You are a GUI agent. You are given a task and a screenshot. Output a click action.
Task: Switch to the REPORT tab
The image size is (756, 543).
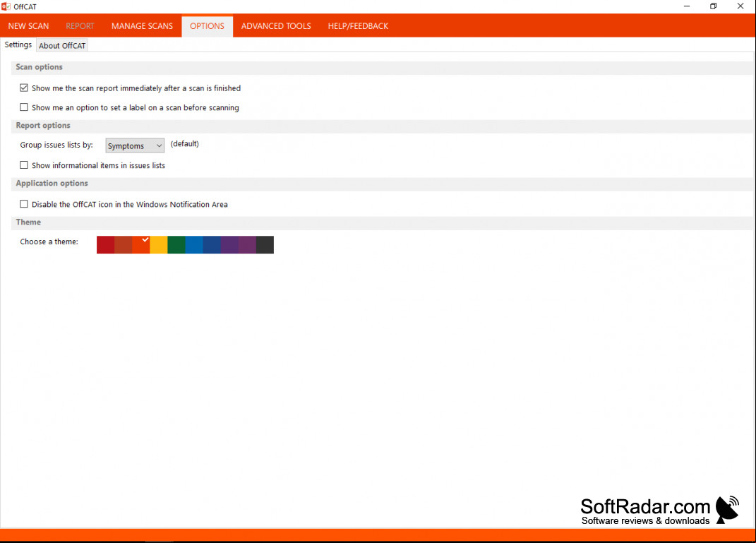coord(80,26)
